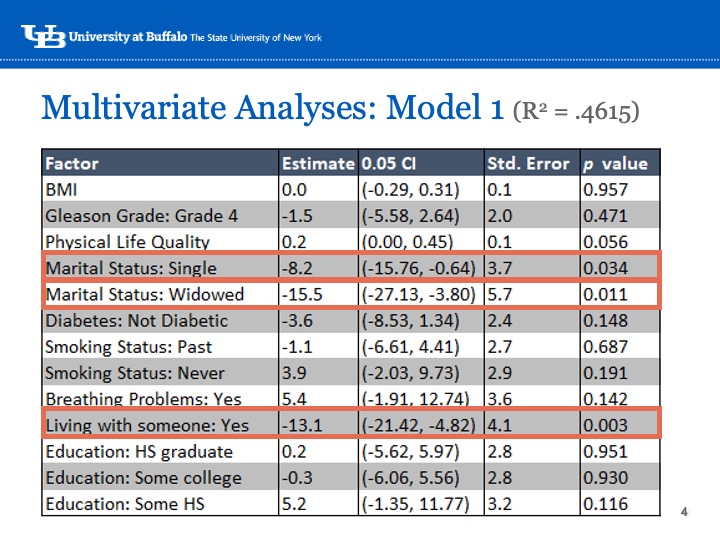Click the UB interlocking logo icon
Image resolution: width=720 pixels, height=540 pixels.
pos(44,36)
